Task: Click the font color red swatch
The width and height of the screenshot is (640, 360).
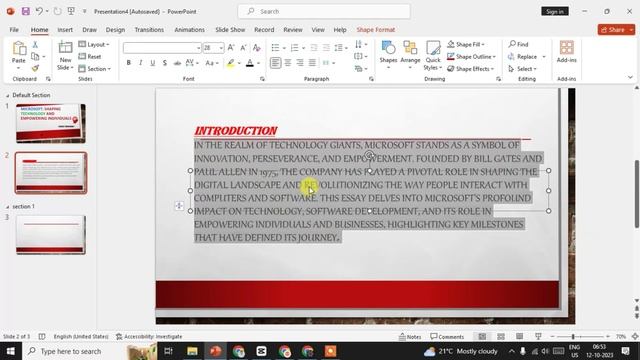Action: point(250,63)
